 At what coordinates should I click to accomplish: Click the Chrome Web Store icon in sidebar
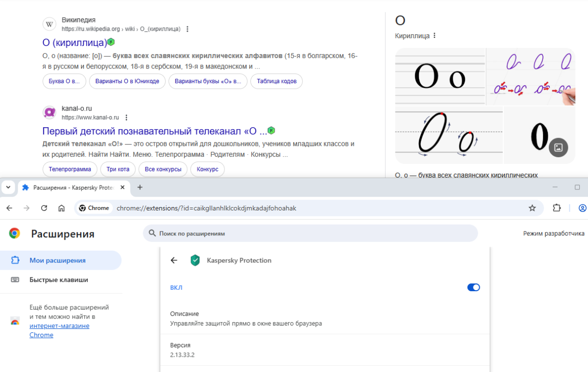(15, 322)
